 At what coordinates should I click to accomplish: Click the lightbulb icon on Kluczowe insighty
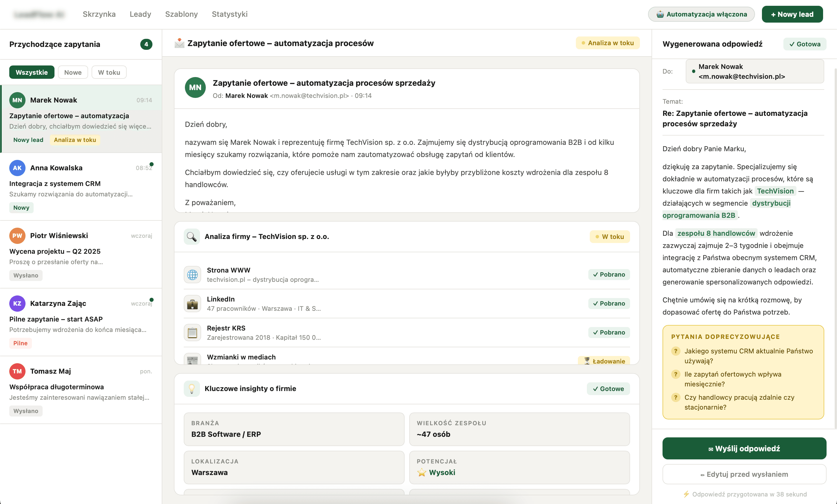(192, 389)
